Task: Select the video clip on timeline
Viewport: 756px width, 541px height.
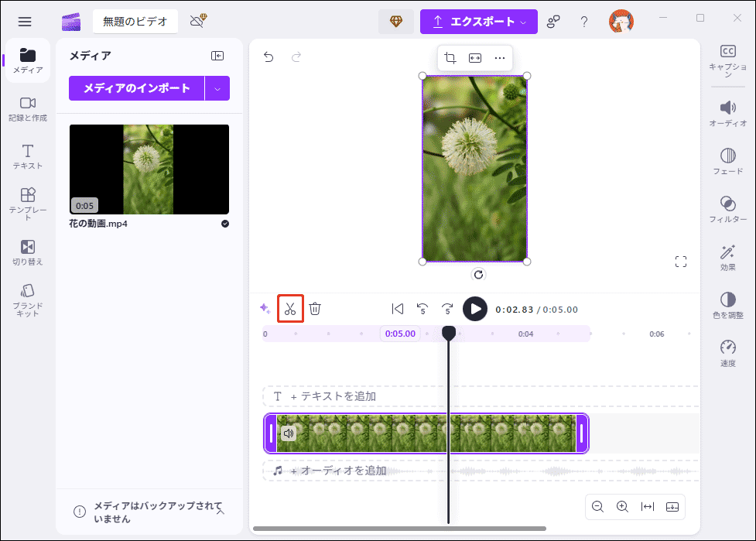Action: [426, 433]
